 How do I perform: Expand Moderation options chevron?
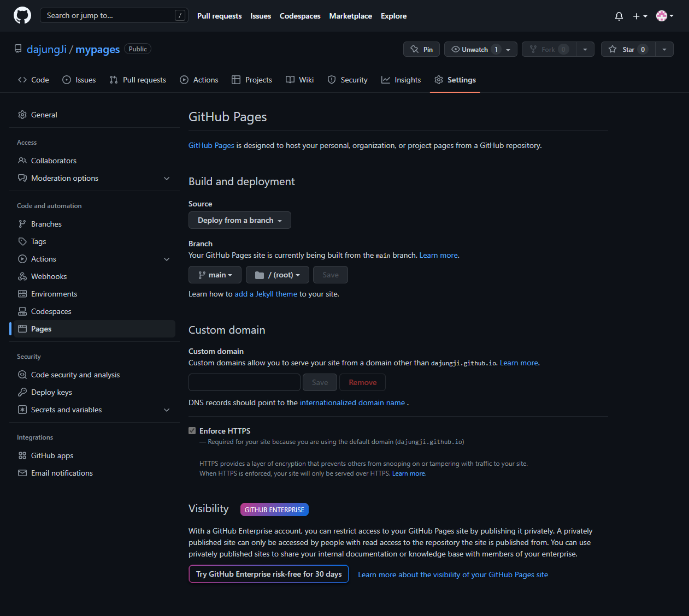167,178
